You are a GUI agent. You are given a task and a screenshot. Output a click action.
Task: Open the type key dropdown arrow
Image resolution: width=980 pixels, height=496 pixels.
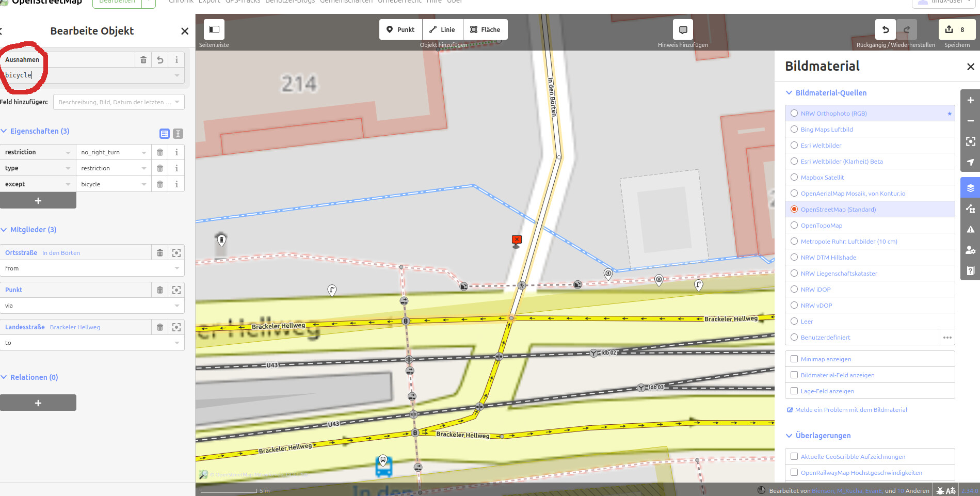[x=68, y=168]
